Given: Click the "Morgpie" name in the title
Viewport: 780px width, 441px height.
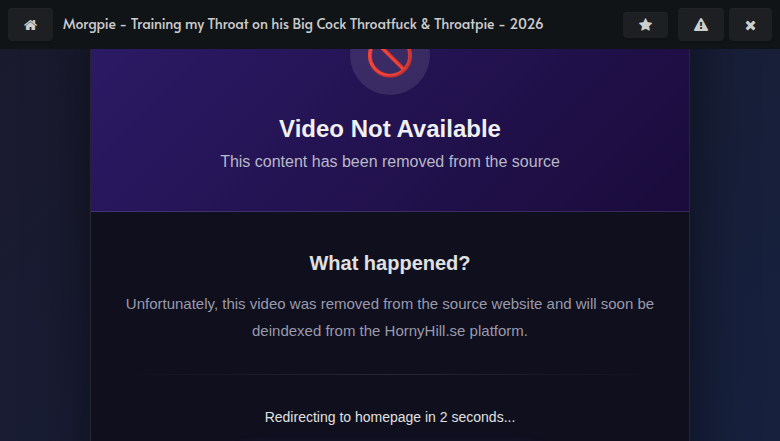Looking at the screenshot, I should tap(90, 24).
